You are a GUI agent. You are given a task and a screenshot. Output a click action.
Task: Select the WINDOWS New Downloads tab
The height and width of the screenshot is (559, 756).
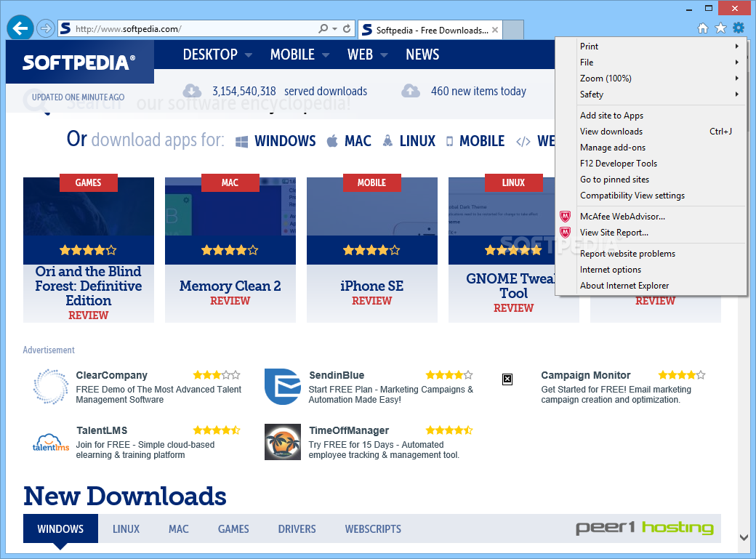[x=61, y=528]
